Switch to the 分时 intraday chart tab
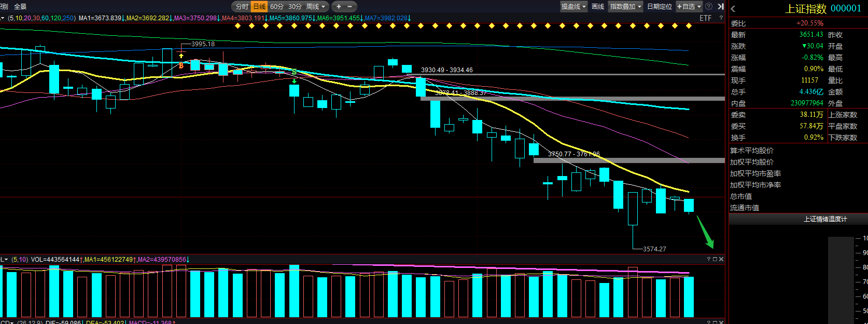 (x=242, y=7)
